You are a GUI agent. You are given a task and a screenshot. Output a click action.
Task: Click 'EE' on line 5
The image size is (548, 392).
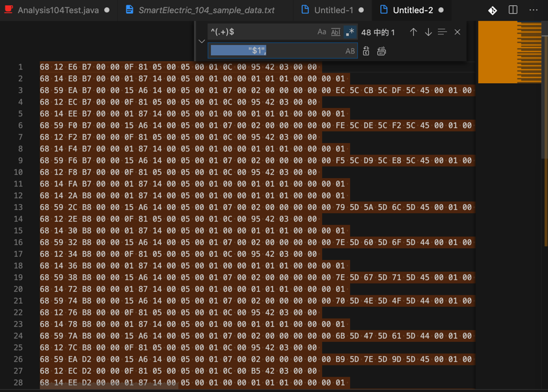(x=73, y=114)
